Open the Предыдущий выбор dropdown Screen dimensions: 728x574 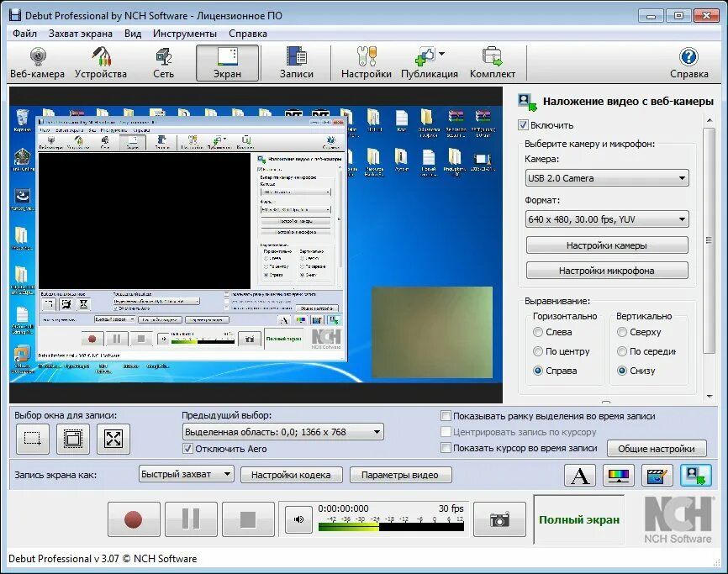click(282, 432)
